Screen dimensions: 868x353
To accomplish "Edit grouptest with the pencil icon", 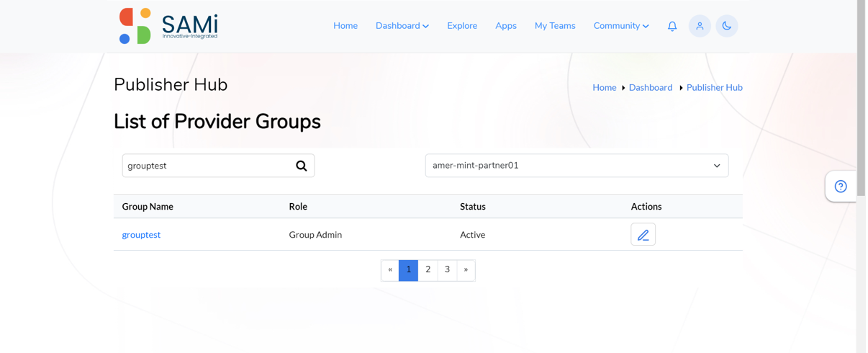I will coord(643,235).
